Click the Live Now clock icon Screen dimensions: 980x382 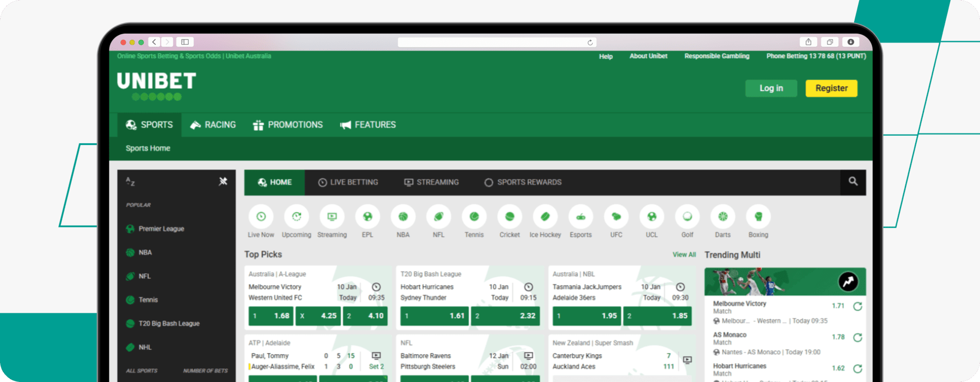pyautogui.click(x=261, y=216)
